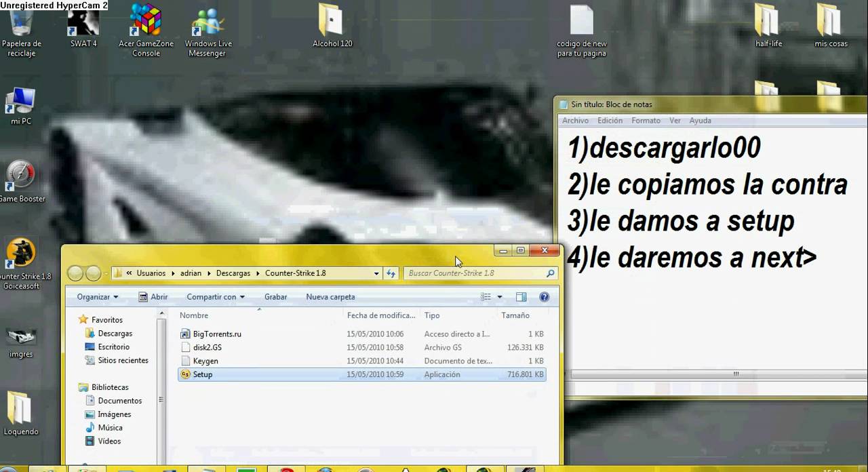
Task: Select the Setup application file
Action: [361, 374]
